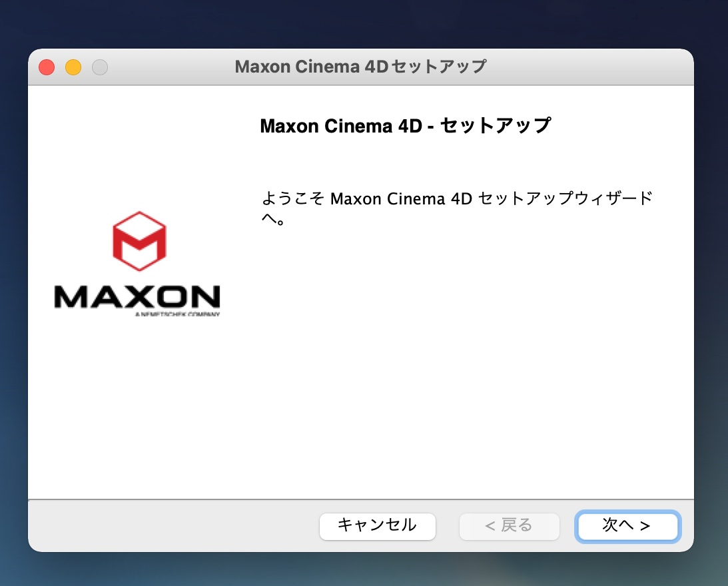The width and height of the screenshot is (728, 586).
Task: Click the へ。 line ending the welcome message
Action: pyautogui.click(x=273, y=218)
